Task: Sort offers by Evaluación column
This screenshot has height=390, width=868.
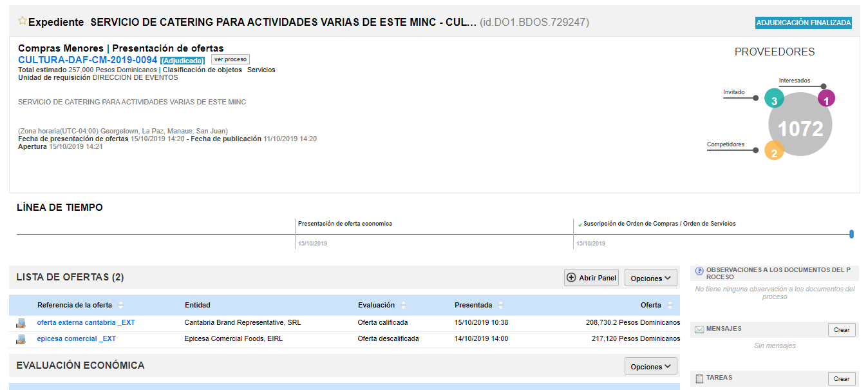Action: click(403, 306)
